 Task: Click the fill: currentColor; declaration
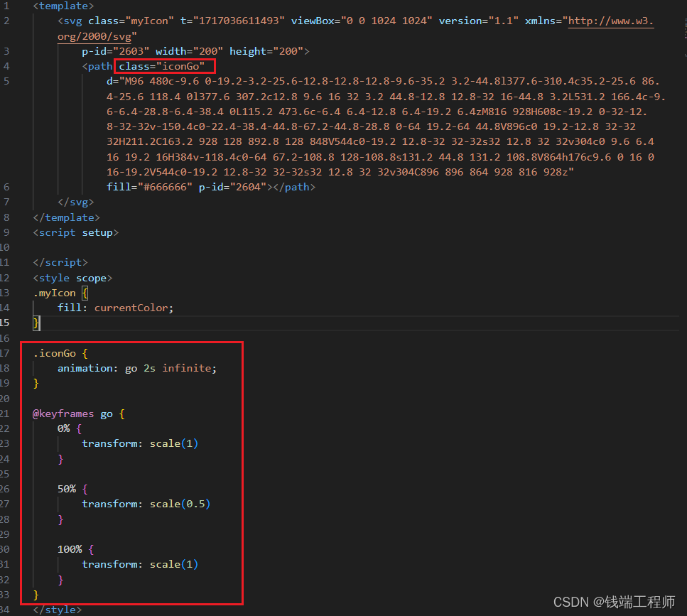(x=116, y=308)
